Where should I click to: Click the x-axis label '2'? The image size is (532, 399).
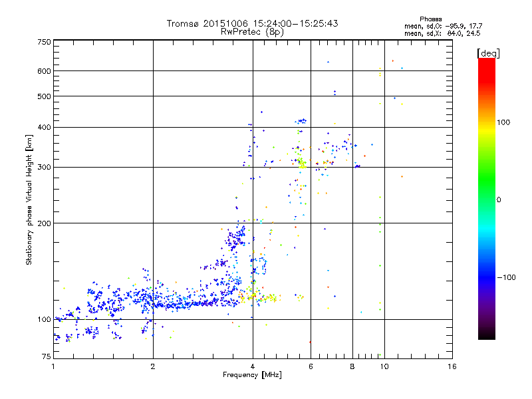(x=153, y=366)
